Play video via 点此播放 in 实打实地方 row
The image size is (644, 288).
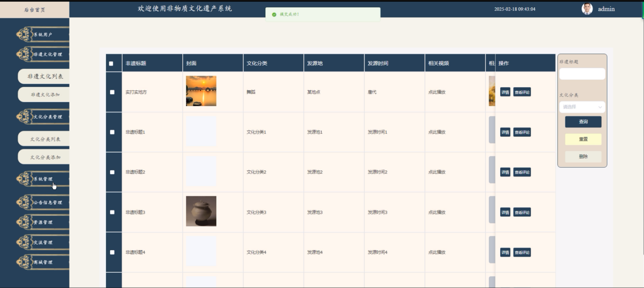click(x=437, y=92)
